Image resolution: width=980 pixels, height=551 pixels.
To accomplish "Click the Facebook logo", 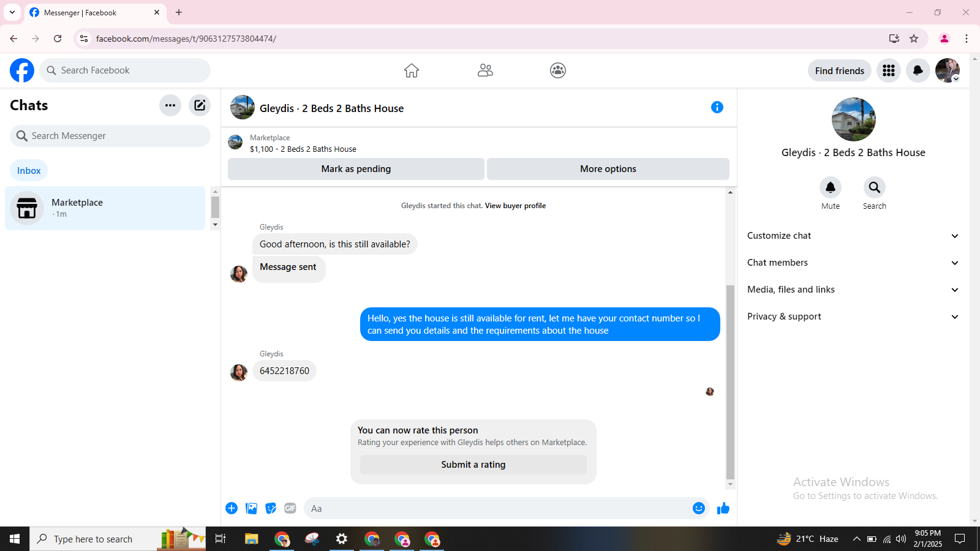I will 22,70.
